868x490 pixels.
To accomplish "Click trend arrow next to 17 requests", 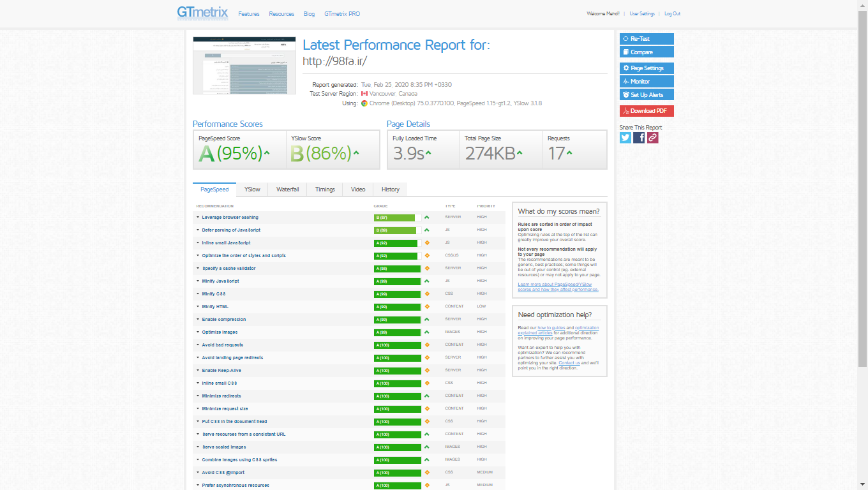I will (569, 153).
